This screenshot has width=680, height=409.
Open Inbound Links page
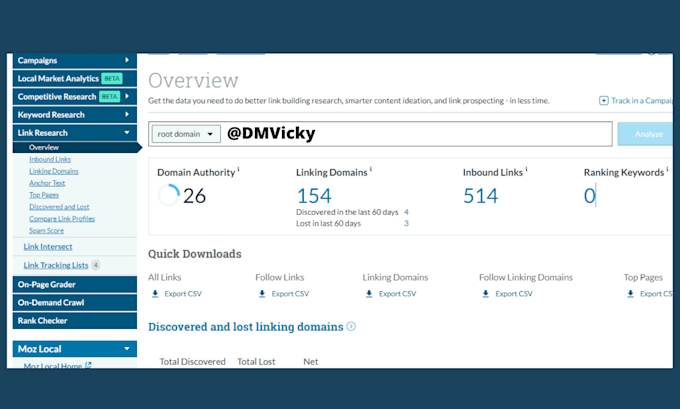[50, 159]
